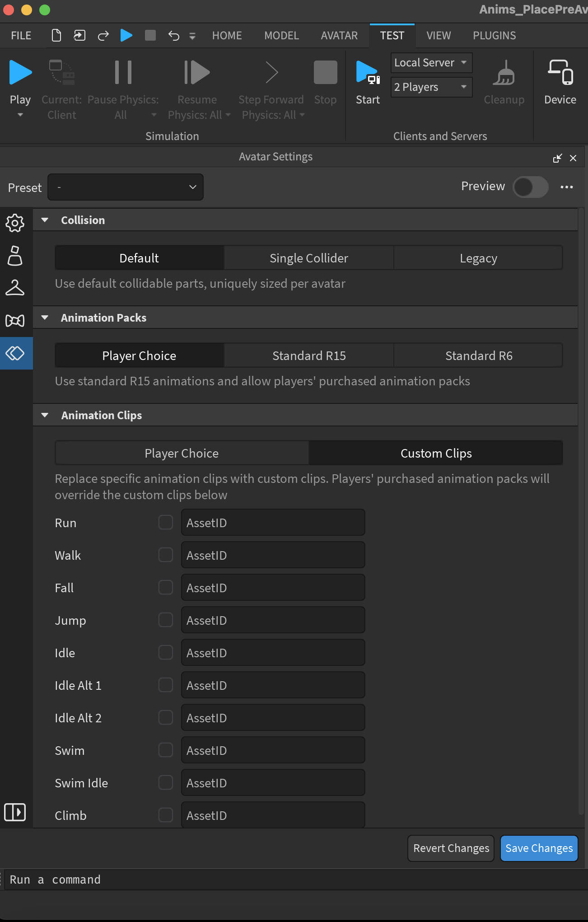Screen dimensions: 588x922
Task: Open the FILE menu
Action: [21, 36]
